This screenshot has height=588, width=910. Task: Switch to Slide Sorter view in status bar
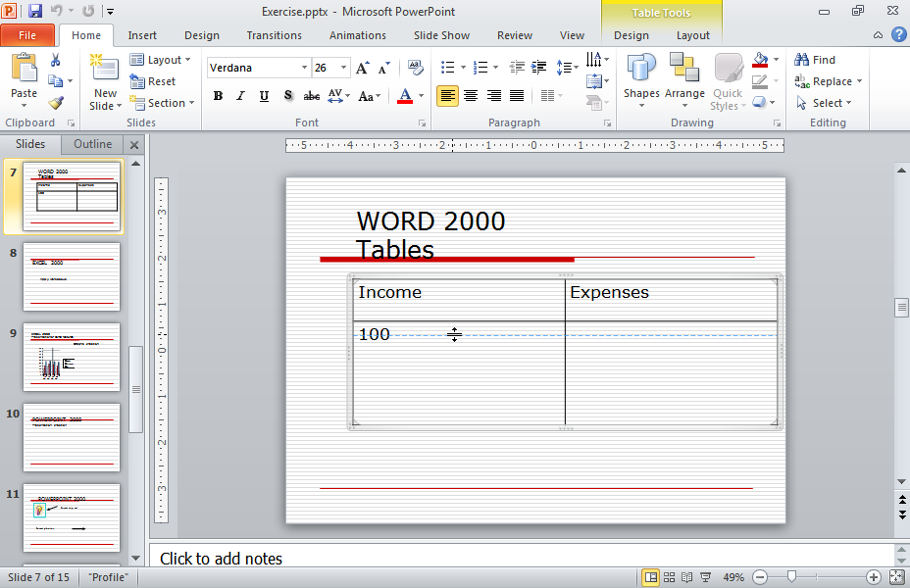tap(668, 577)
